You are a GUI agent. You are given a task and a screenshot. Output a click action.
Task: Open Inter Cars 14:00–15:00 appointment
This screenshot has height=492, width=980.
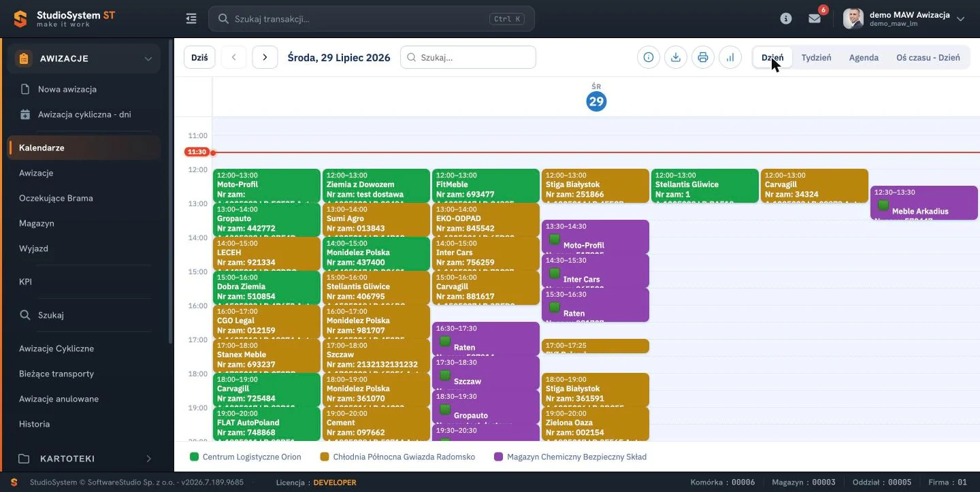click(486, 254)
